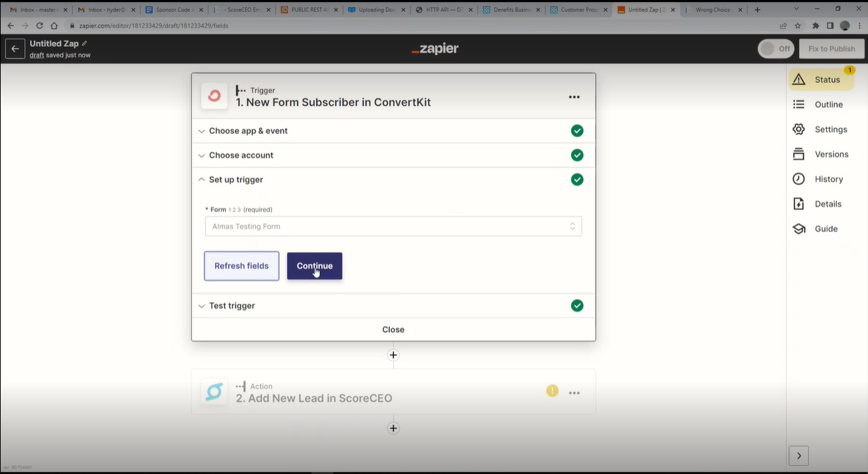Image resolution: width=868 pixels, height=474 pixels.
Task: Open the browser extensions puzzle icon
Action: pos(816,25)
